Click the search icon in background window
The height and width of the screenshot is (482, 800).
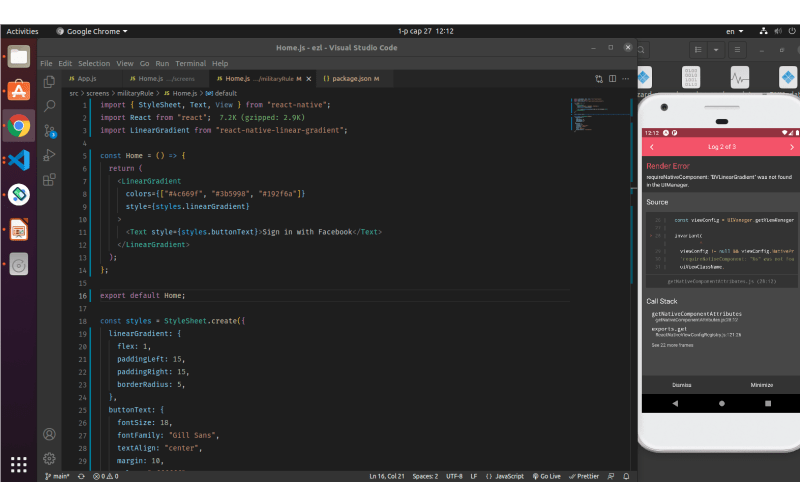pyautogui.click(x=641, y=50)
